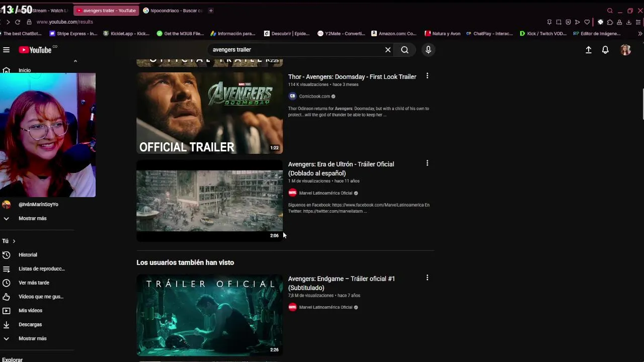Open the 'Kick / Twitch VOD' bookmark
The image size is (644, 362).
(x=543, y=34)
